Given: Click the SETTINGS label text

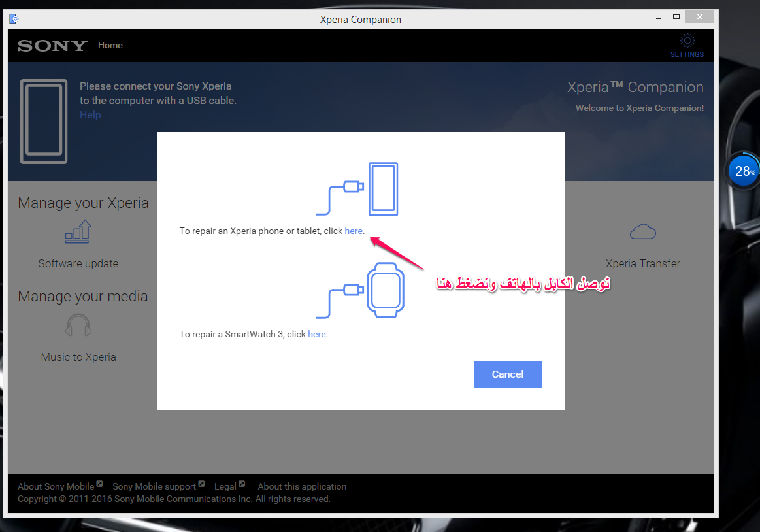Looking at the screenshot, I should click(687, 54).
